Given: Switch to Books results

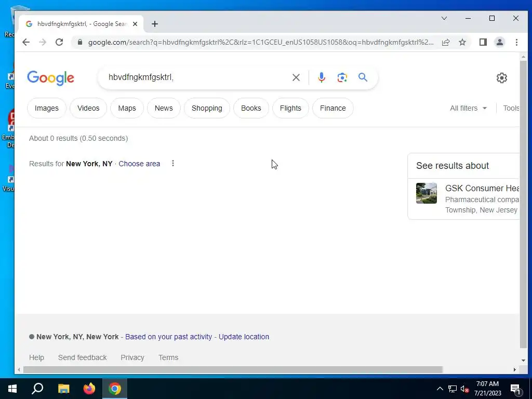Looking at the screenshot, I should pyautogui.click(x=251, y=108).
